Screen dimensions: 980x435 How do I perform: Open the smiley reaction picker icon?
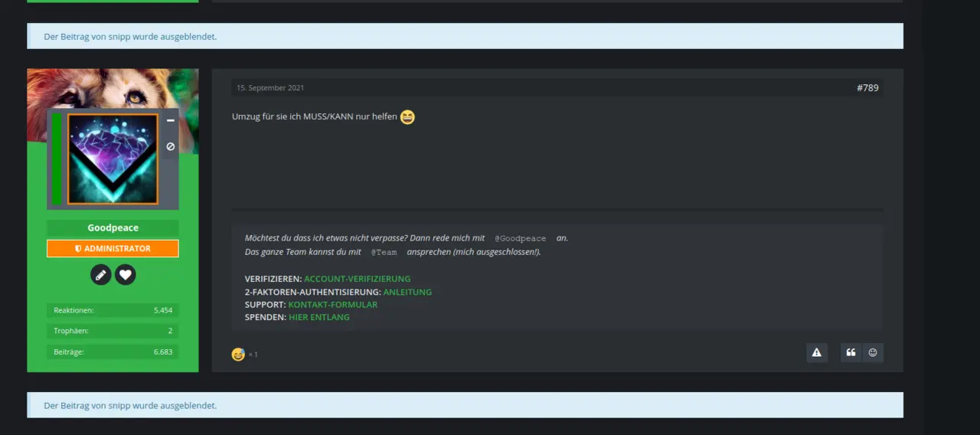873,353
